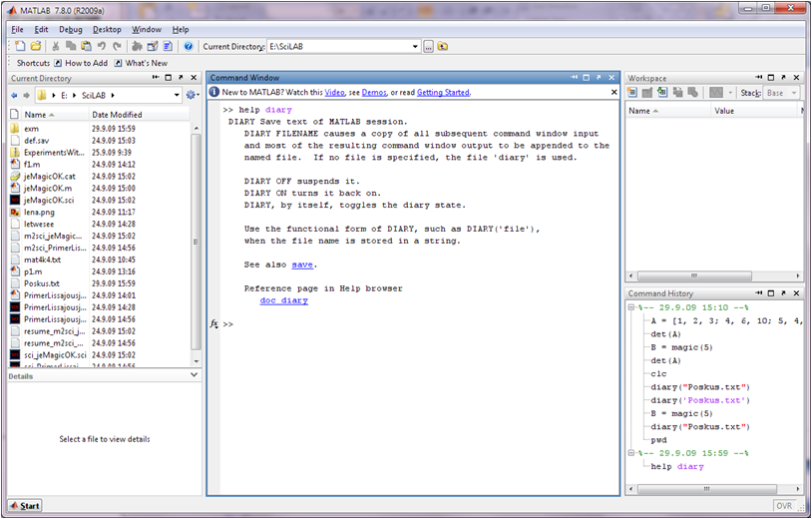This screenshot has height=519, width=812.
Task: Click the file list vertical scrollbar
Action: pos(196,242)
